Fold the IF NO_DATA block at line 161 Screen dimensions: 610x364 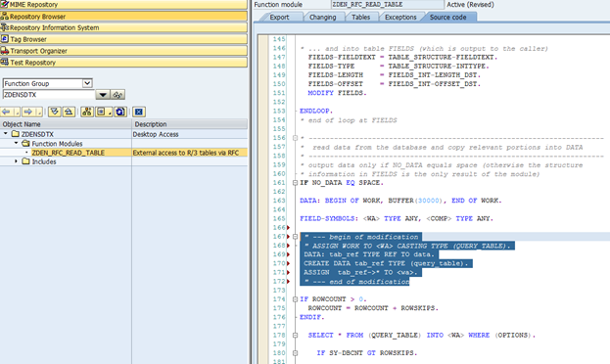295,182
